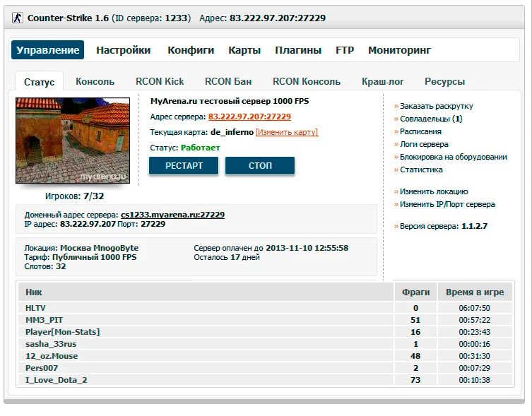Screen dimensions: 532x416
Task: Open the Краш-лог sub-tab
Action: (x=382, y=81)
